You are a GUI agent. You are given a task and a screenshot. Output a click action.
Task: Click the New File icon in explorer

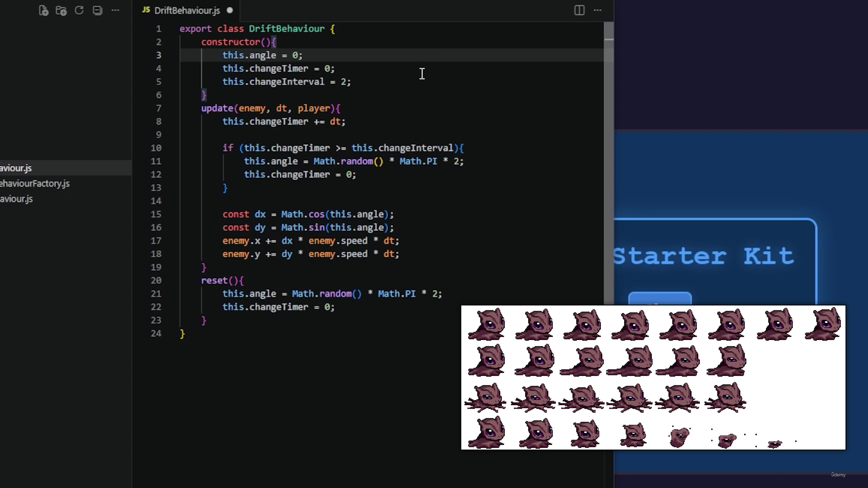(43, 11)
